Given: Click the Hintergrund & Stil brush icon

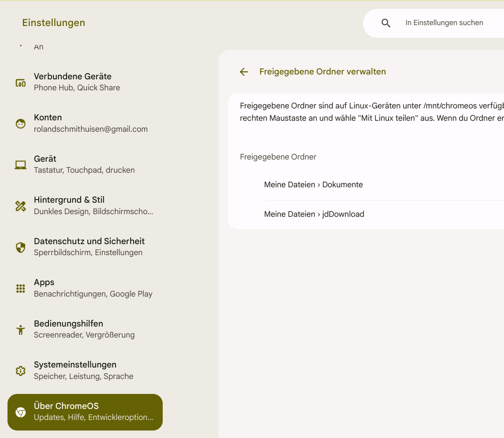Looking at the screenshot, I should tap(20, 206).
